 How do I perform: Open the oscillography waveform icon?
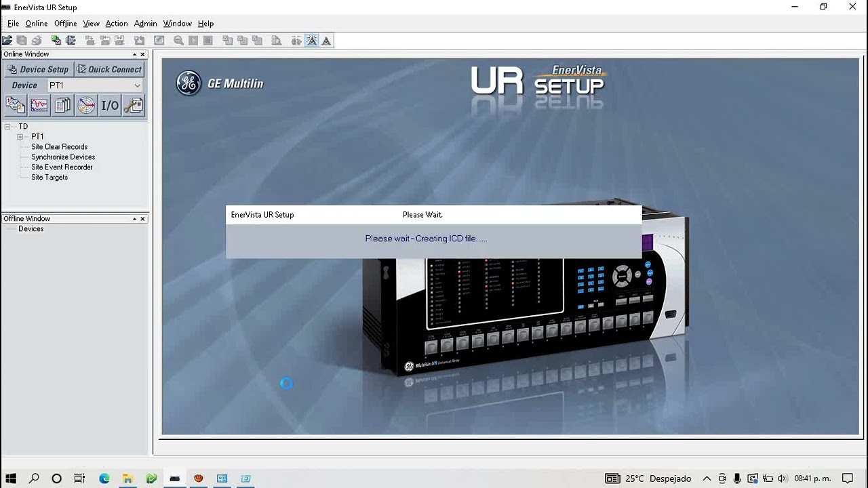click(39, 105)
